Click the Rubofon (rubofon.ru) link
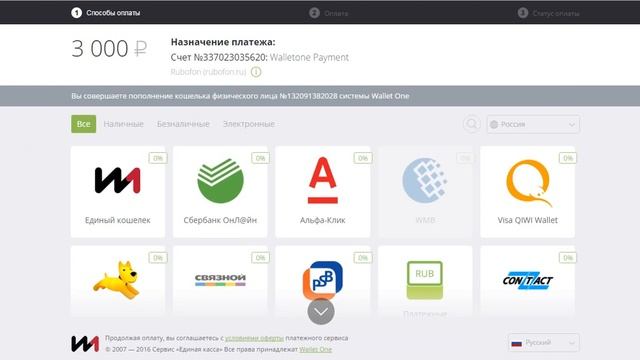 coord(208,72)
